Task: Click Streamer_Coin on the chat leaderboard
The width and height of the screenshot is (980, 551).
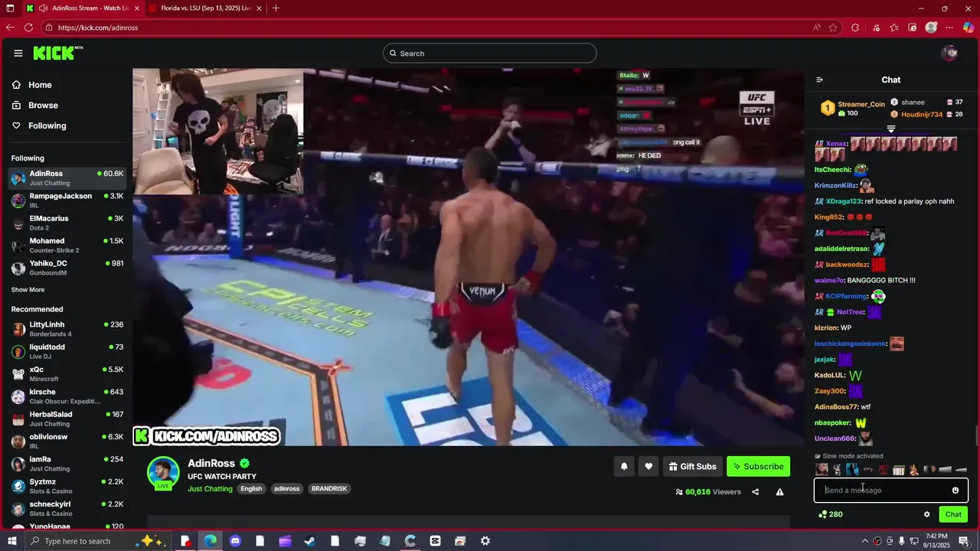Action: (x=861, y=104)
